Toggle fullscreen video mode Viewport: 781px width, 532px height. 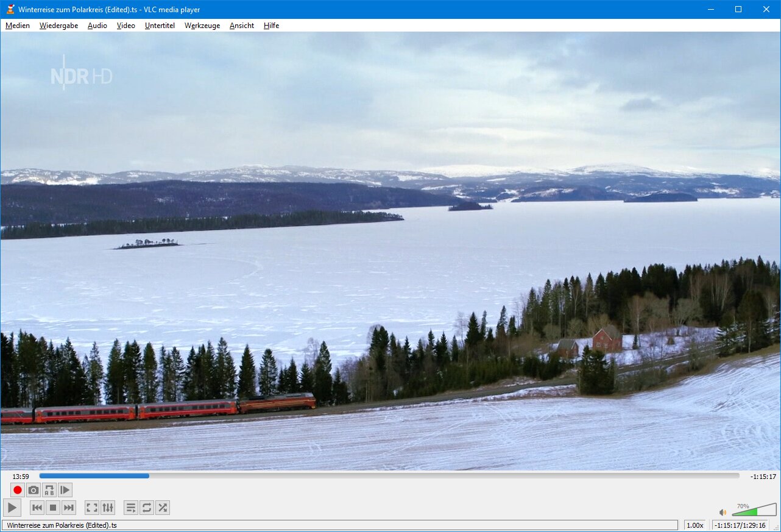click(x=92, y=508)
